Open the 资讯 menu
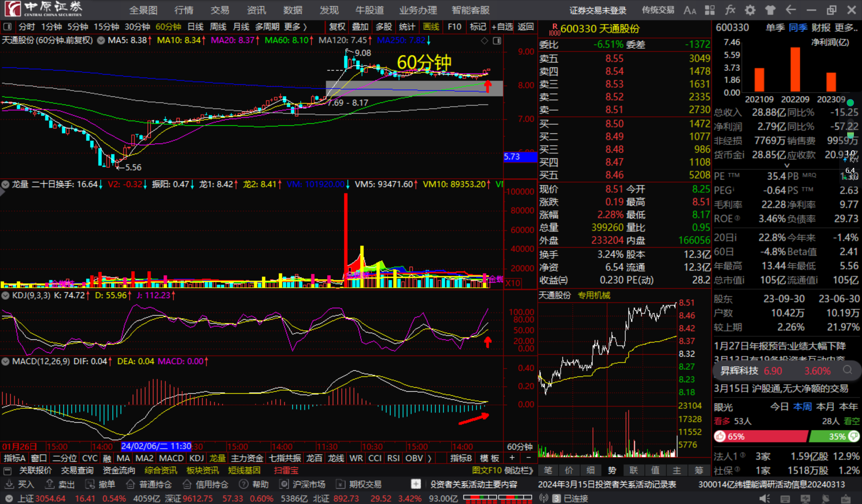 pyautogui.click(x=256, y=10)
